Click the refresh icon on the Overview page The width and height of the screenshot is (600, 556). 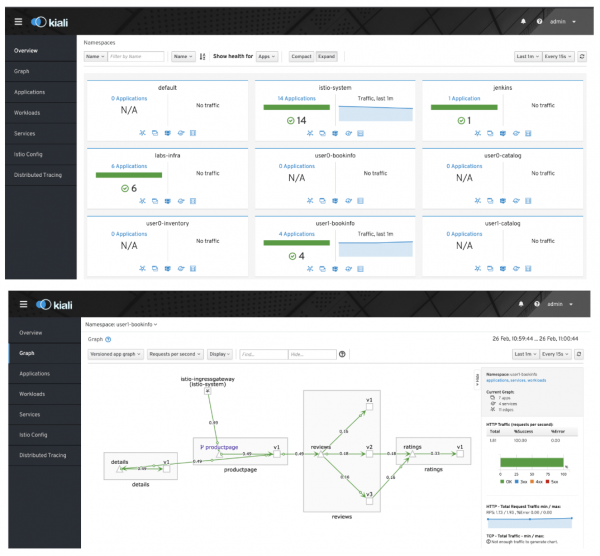click(x=581, y=57)
